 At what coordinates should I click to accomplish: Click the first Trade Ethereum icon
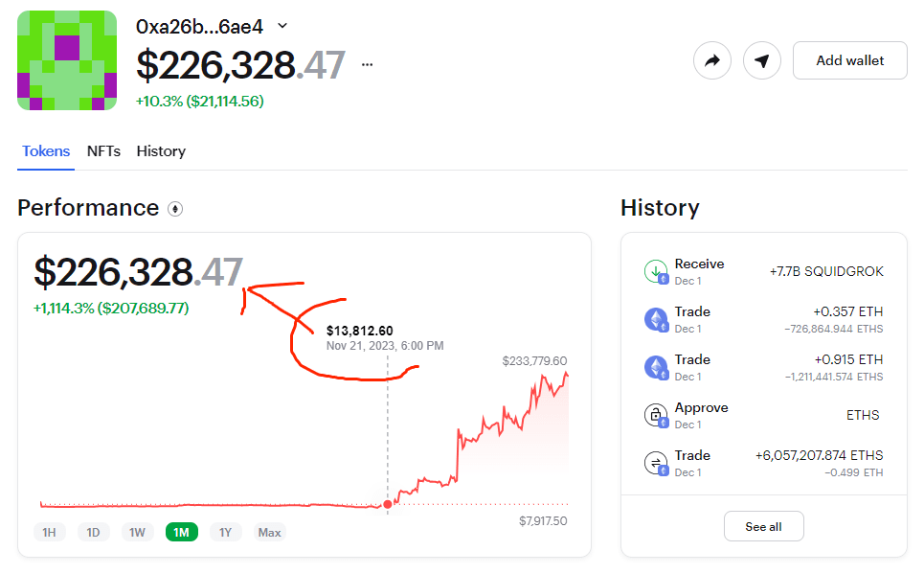[x=655, y=320]
